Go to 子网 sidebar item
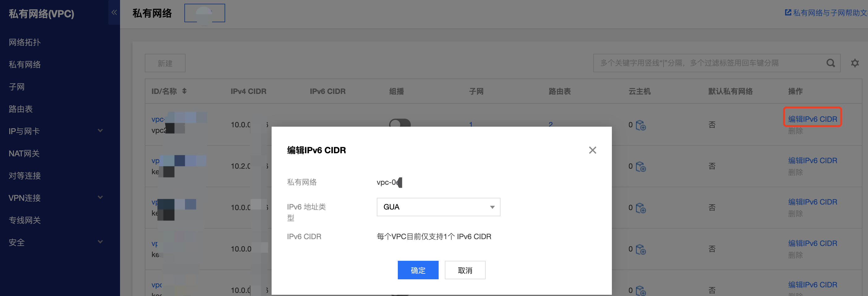Image resolution: width=868 pixels, height=296 pixels. pos(16,87)
